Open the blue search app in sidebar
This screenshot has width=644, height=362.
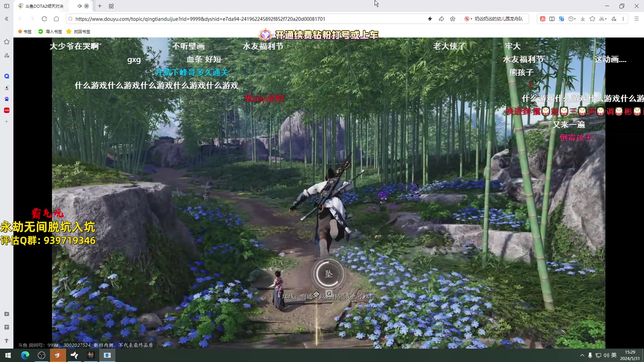(6, 76)
